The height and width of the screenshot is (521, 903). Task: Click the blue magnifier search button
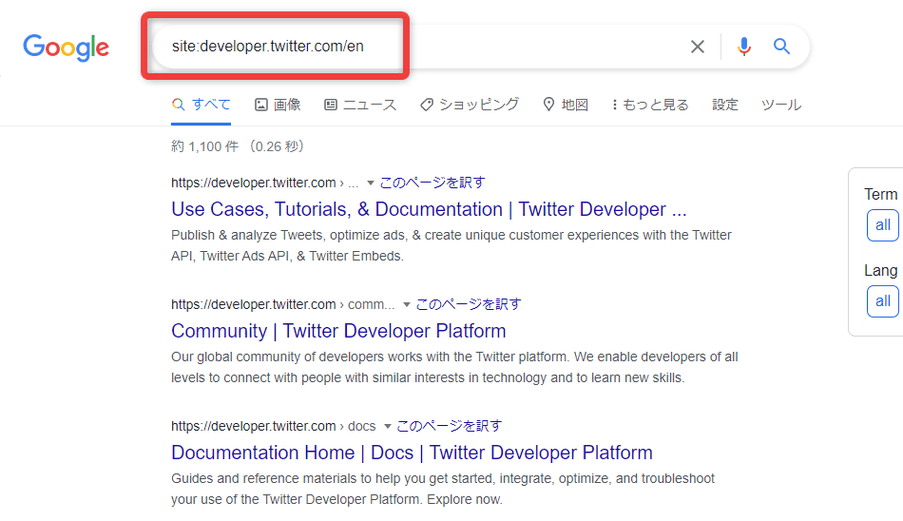coord(781,46)
